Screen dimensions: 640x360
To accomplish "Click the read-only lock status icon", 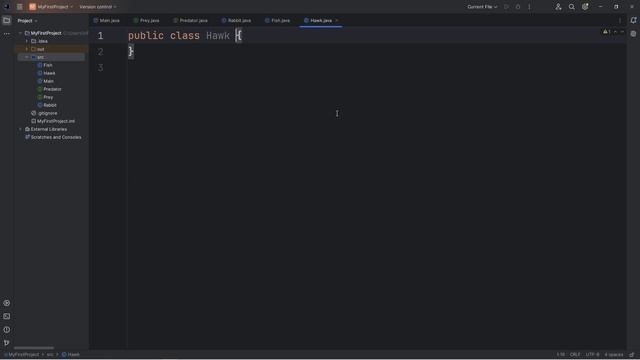I will pos(632,355).
